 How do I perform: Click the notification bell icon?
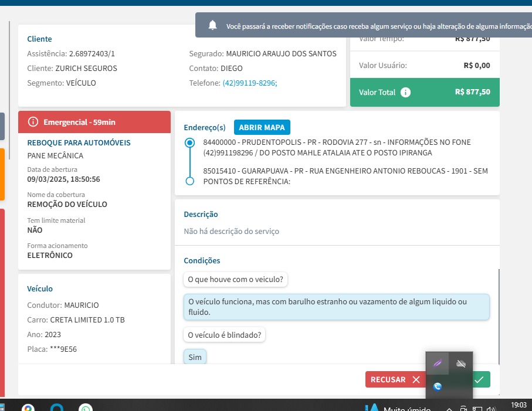(213, 25)
